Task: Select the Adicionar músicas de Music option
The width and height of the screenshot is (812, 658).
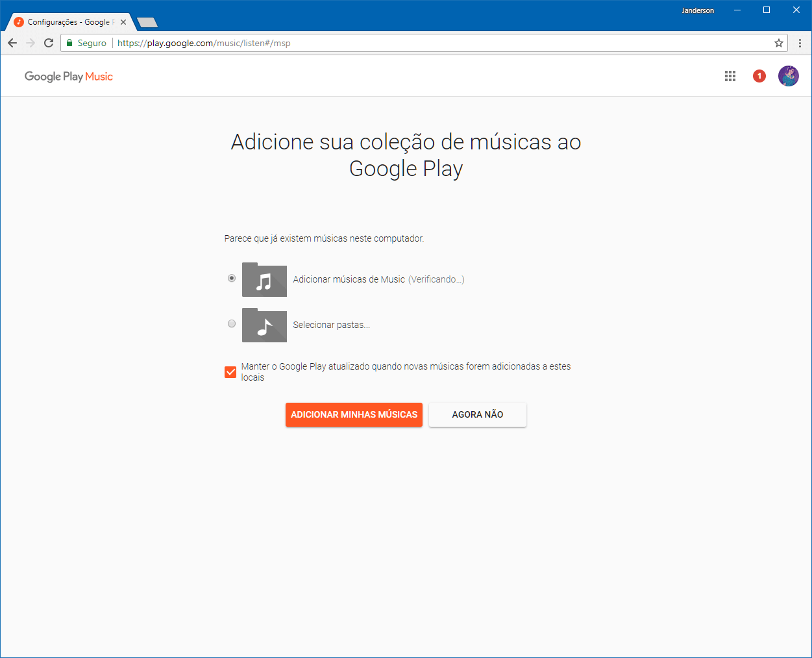Action: tap(232, 278)
